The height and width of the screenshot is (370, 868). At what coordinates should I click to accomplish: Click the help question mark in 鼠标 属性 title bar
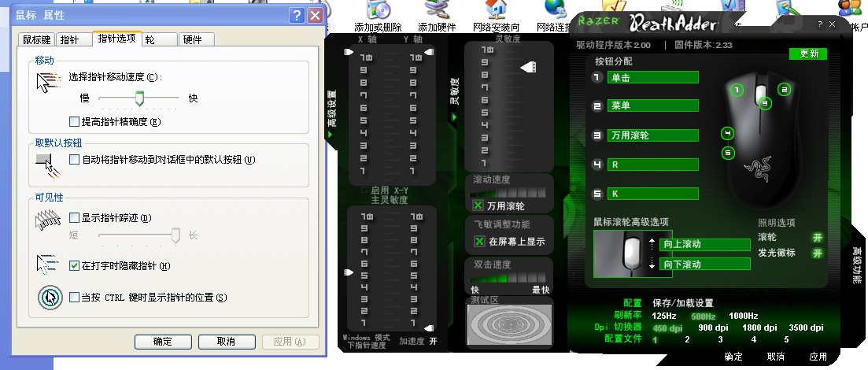[297, 15]
